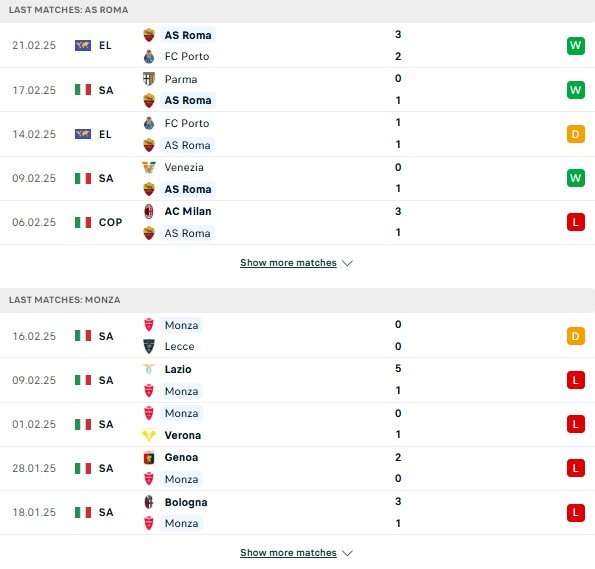Screen dimensions: 595x569
Task: Open the Lazio vs Monza match row date
Action: [x=34, y=380]
